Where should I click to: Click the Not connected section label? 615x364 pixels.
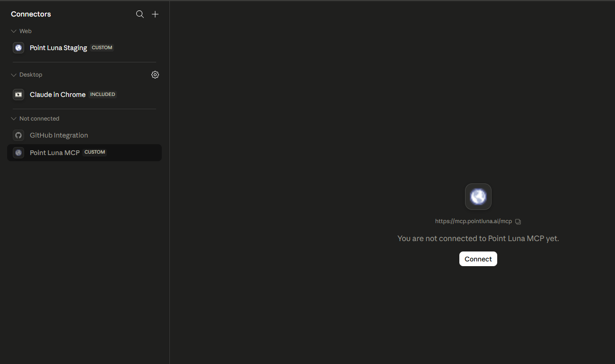click(39, 119)
